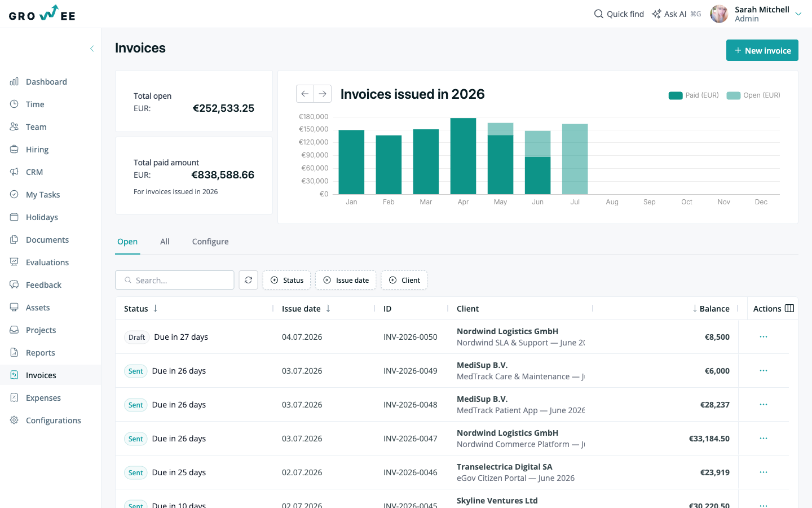Screen dimensions: 812x508
Task: Click balance €23,919
Action: 715,472
